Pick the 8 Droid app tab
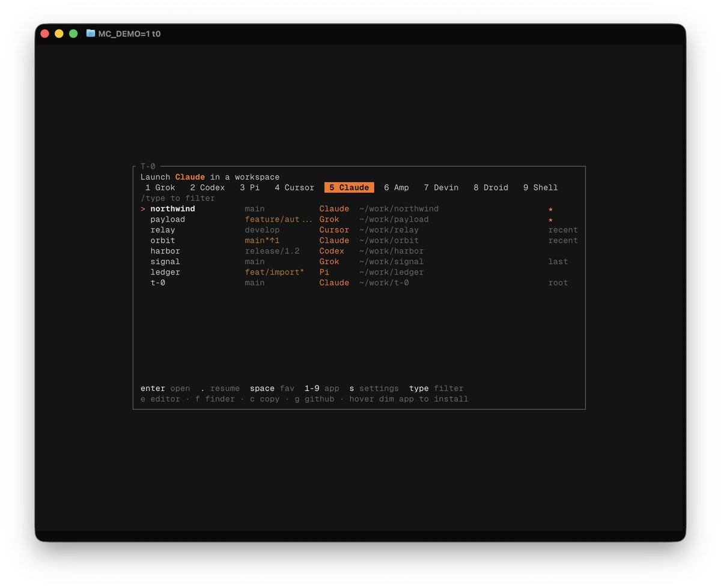The width and height of the screenshot is (721, 588). pyautogui.click(x=491, y=187)
